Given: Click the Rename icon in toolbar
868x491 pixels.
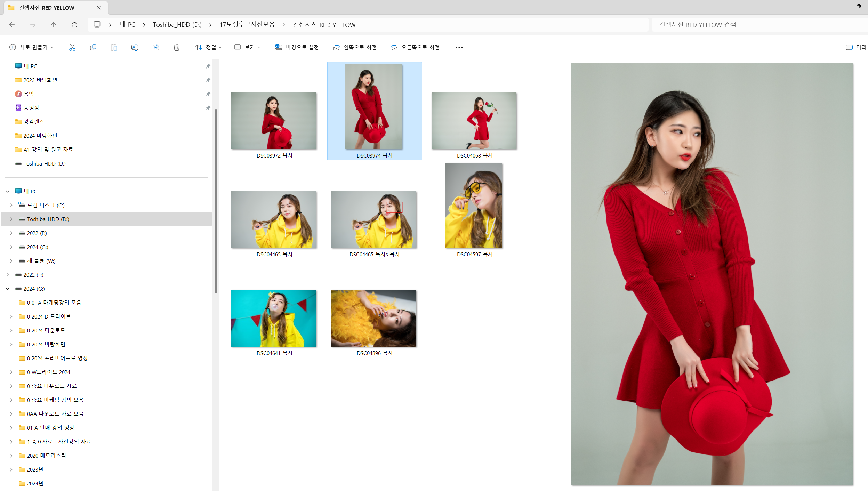Looking at the screenshot, I should point(135,47).
